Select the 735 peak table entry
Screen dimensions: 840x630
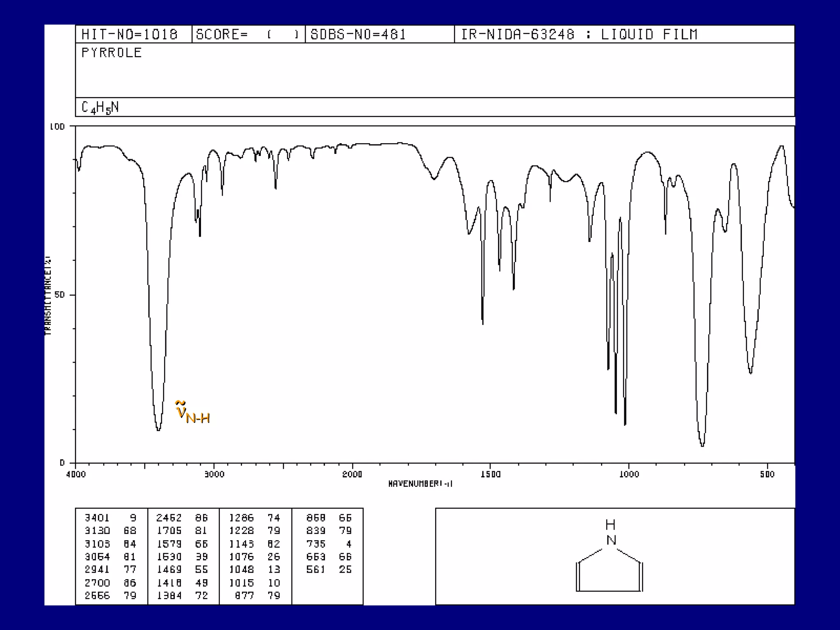(x=315, y=544)
